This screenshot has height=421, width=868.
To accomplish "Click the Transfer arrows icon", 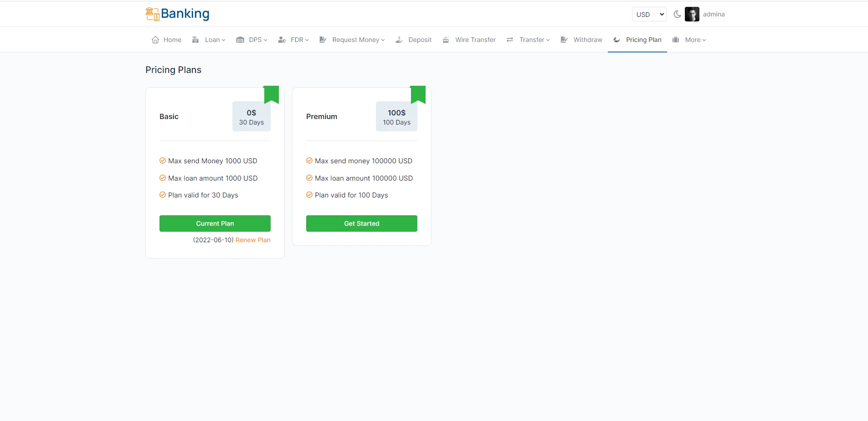I will [510, 40].
